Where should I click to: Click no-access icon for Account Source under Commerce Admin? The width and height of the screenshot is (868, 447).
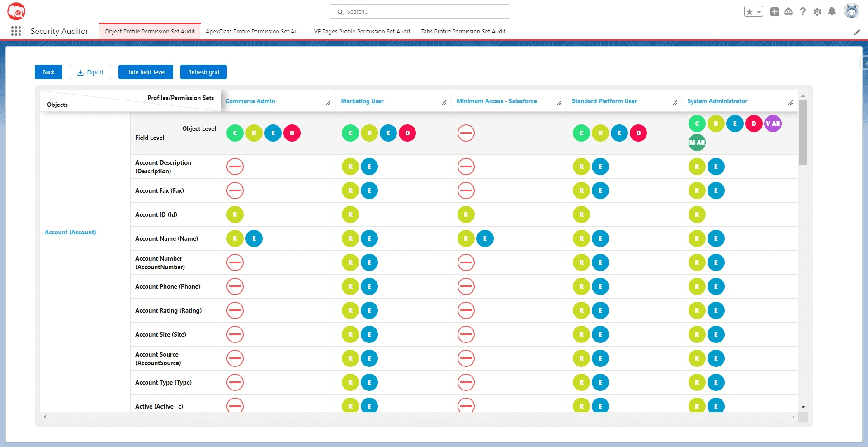(x=235, y=358)
